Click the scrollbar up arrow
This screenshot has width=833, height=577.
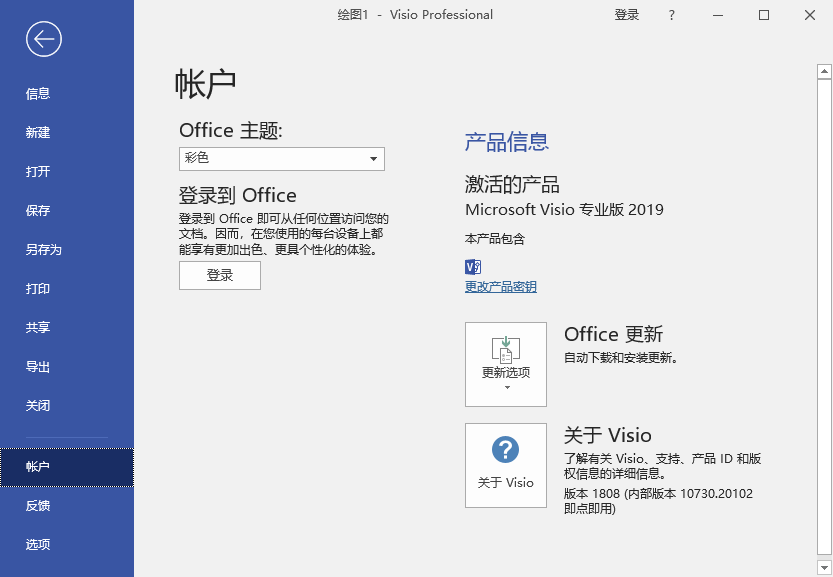(824, 71)
